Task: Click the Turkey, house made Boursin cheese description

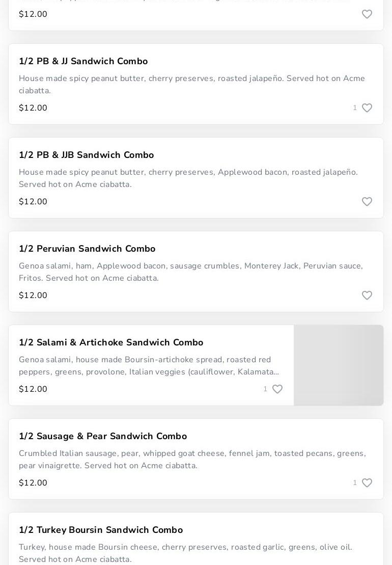Action: click(185, 553)
